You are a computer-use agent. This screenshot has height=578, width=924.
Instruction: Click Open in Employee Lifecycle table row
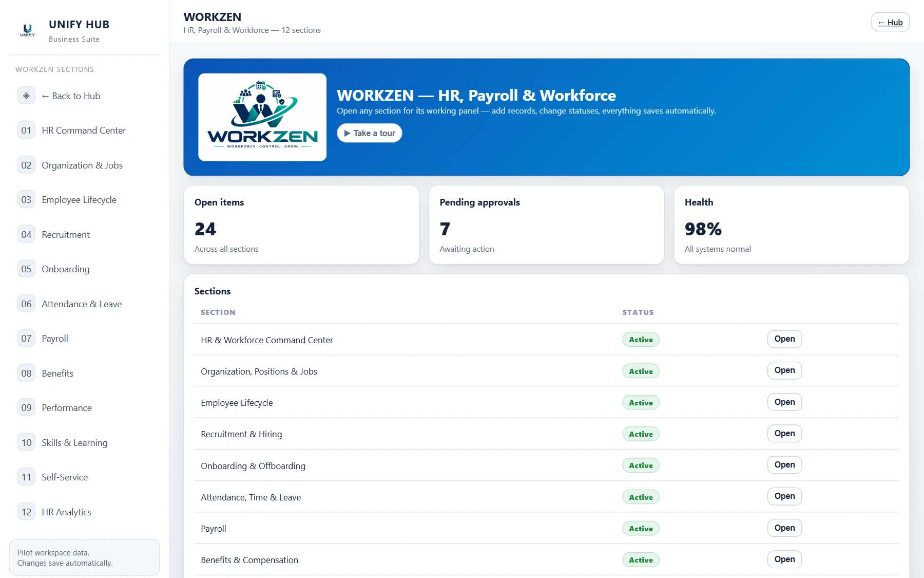(x=784, y=402)
